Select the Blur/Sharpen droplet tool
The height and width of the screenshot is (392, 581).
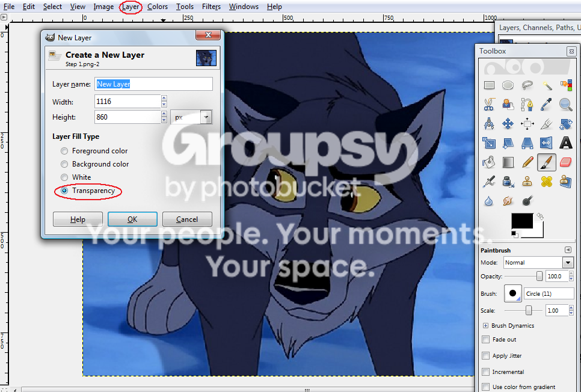[489, 201]
